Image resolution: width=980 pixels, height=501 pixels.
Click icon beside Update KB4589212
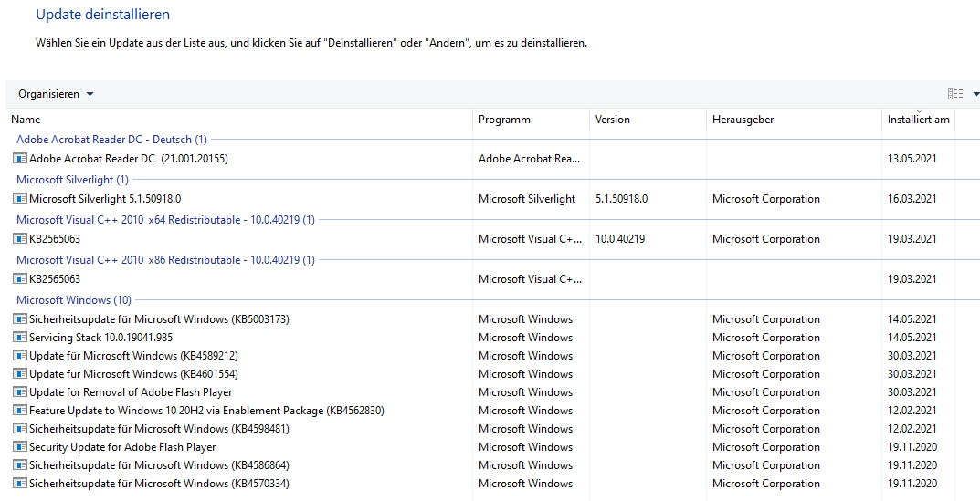coord(20,356)
